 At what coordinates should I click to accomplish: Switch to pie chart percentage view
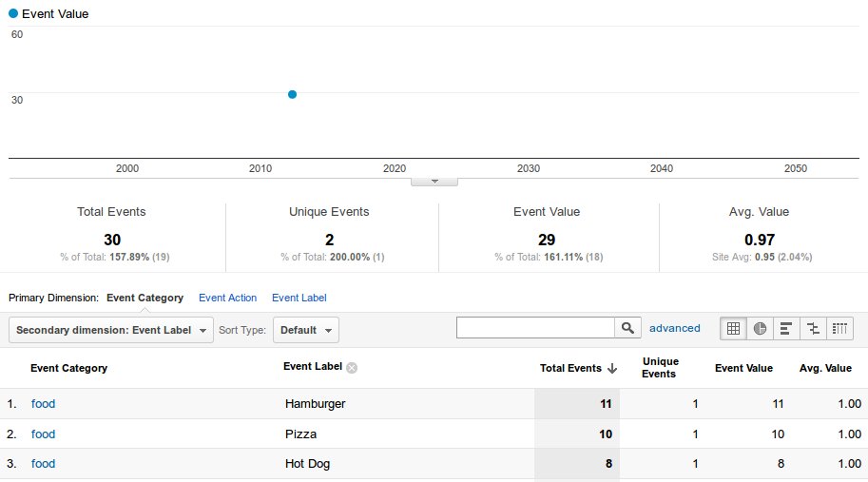(760, 329)
